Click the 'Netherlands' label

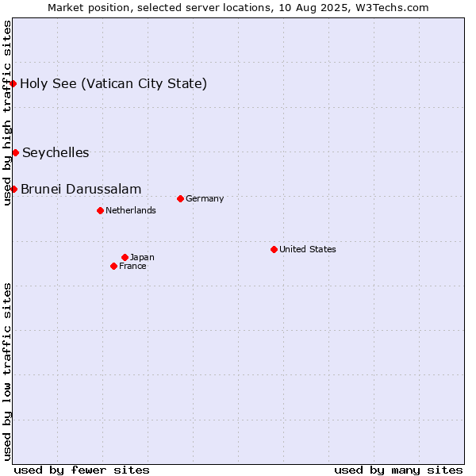[131, 210]
